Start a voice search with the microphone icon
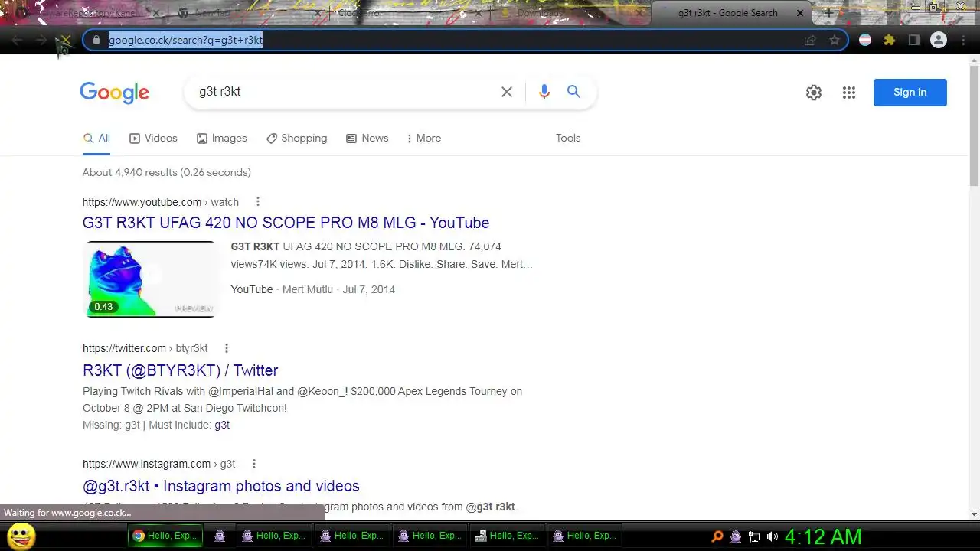The height and width of the screenshot is (551, 980). click(544, 92)
